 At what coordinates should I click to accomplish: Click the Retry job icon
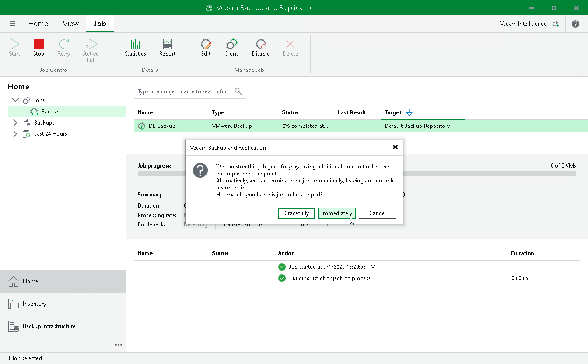tap(63, 44)
